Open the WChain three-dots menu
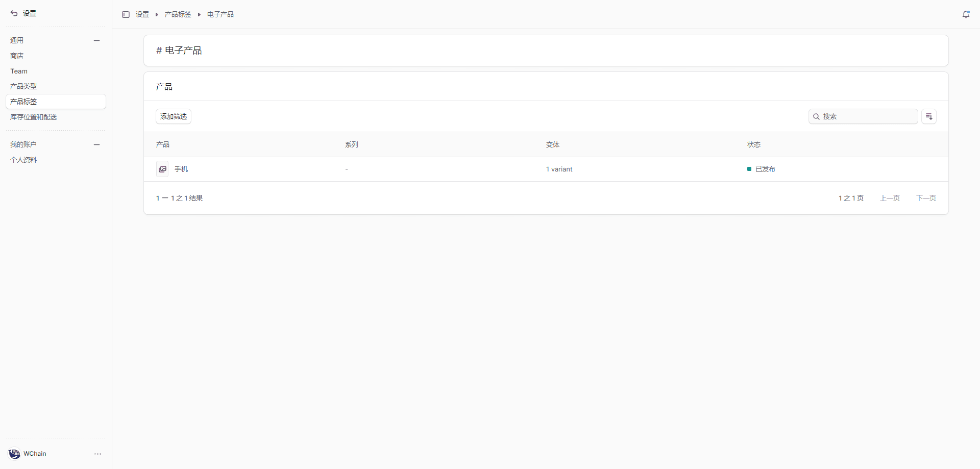This screenshot has width=980, height=469. pyautogui.click(x=97, y=454)
